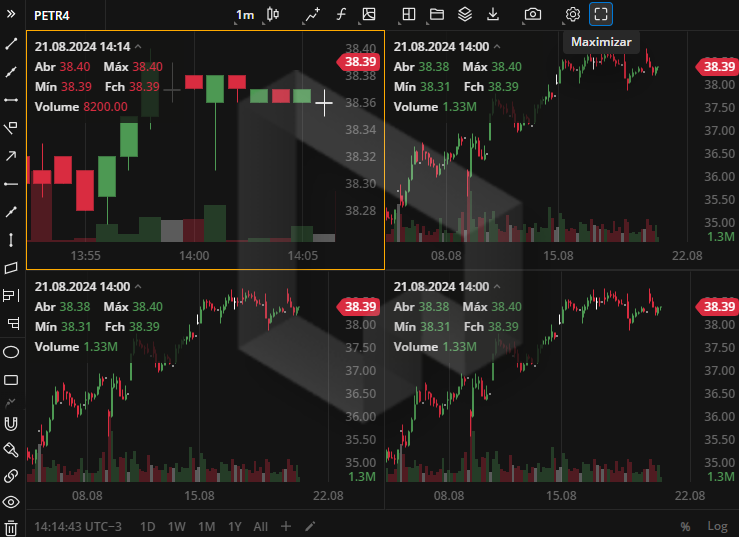Select the vertical double-arrow range tool

coord(11,240)
